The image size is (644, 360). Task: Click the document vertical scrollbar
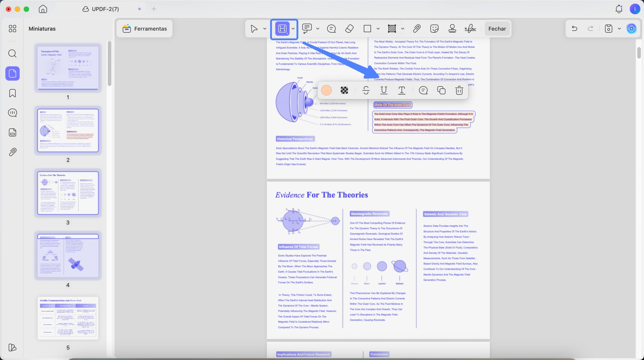pyautogui.click(x=639, y=53)
